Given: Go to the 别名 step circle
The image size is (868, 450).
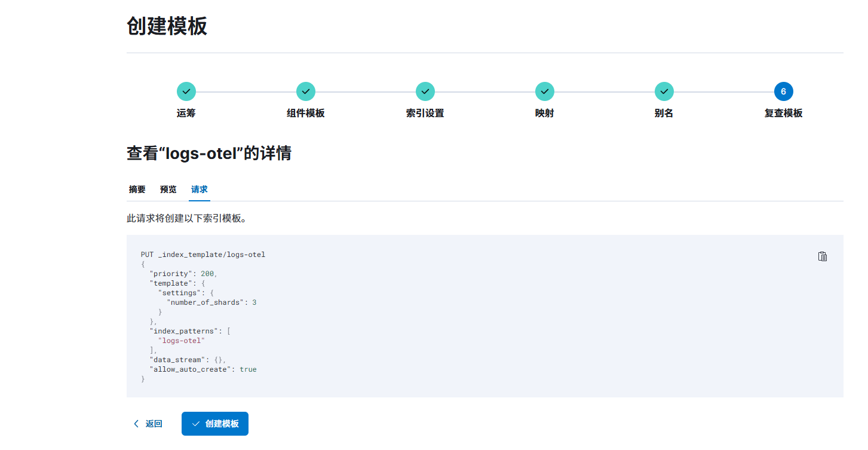Looking at the screenshot, I should point(664,92).
